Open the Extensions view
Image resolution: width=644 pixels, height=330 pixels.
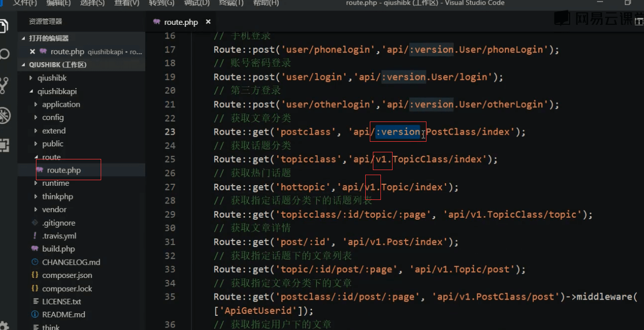(4, 146)
